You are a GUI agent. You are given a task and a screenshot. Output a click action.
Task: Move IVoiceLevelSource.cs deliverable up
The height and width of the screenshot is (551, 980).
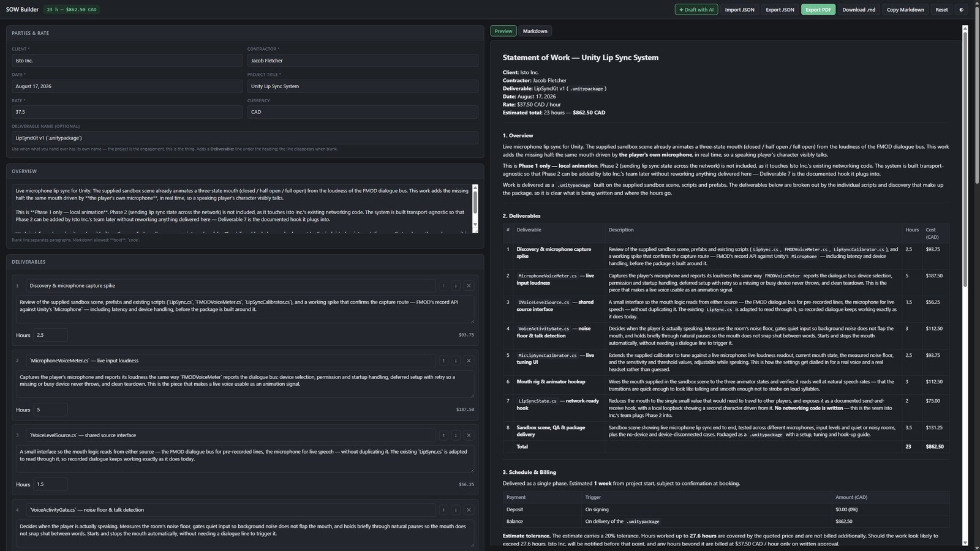[x=443, y=435]
